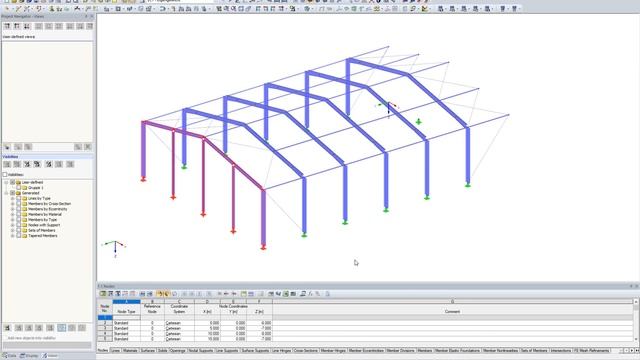Click the X [m] column header
Viewport: 640px width, 360px height.
pyautogui.click(x=207, y=312)
